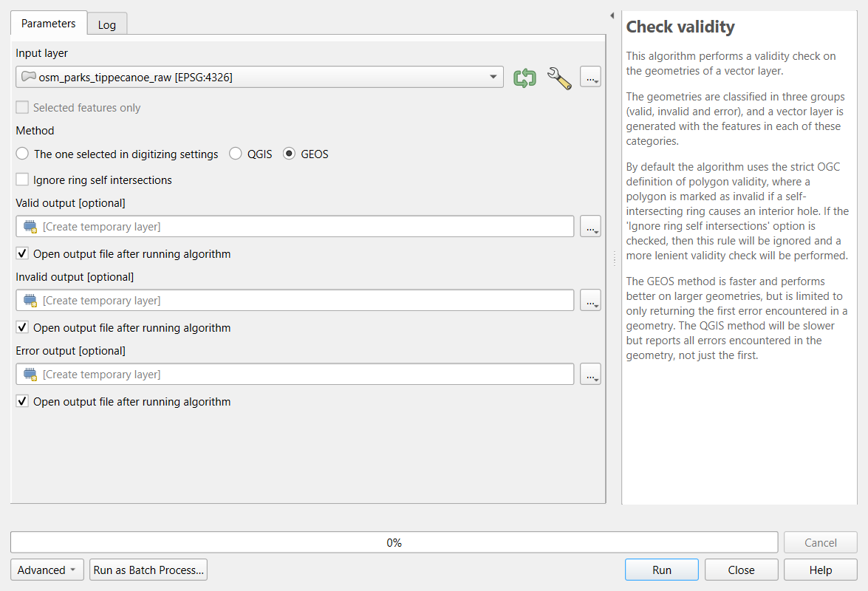This screenshot has height=591, width=868.
Task: Switch to the Log tab
Action: [107, 25]
